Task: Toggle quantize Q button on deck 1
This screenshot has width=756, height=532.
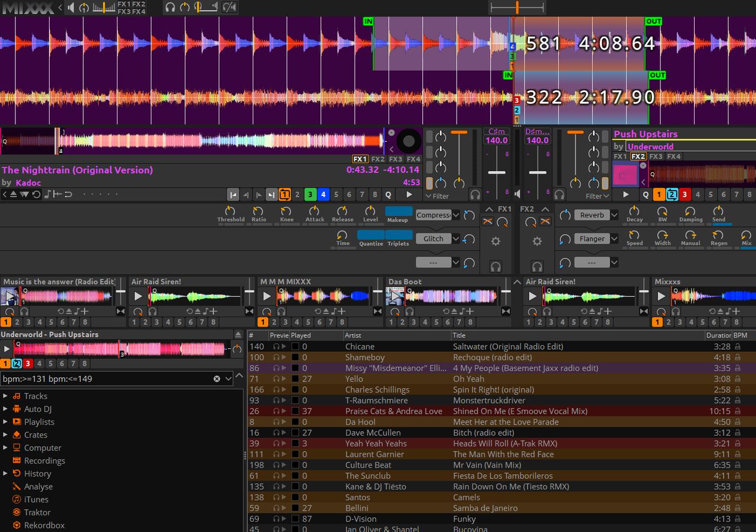Action: tap(388, 194)
